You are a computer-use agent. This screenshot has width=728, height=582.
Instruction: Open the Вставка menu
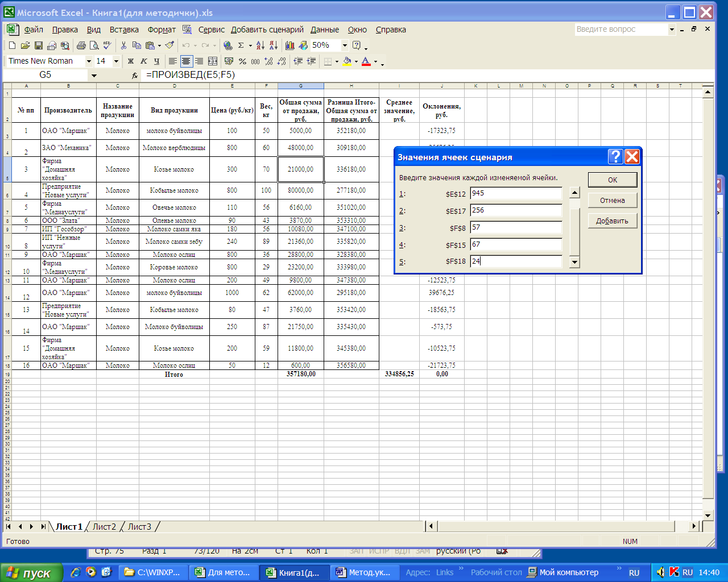(x=124, y=30)
